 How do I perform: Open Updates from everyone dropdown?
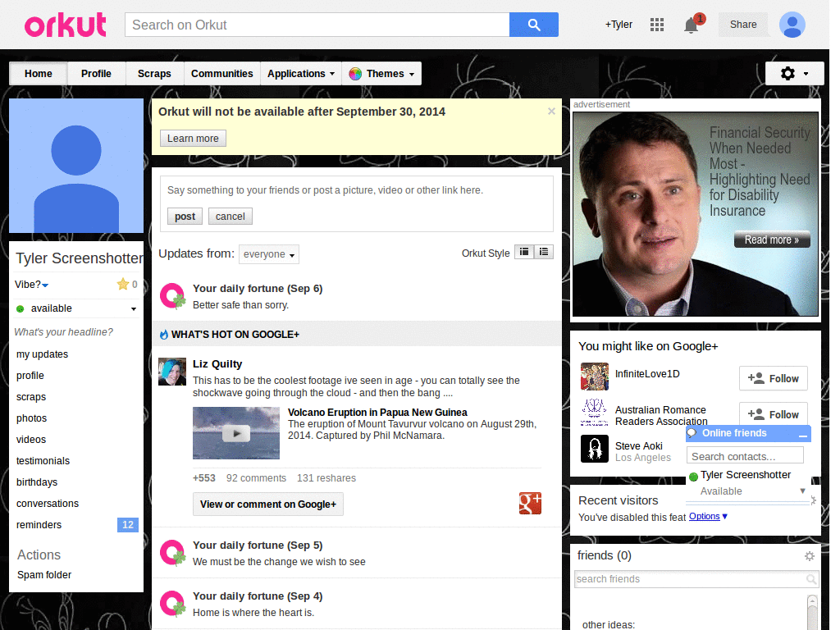(x=269, y=254)
